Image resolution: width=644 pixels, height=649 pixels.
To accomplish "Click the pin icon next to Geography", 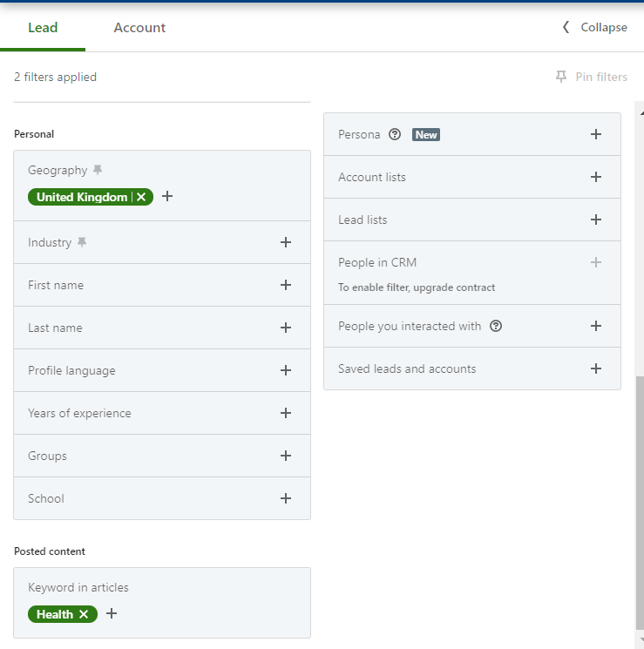I will point(98,170).
